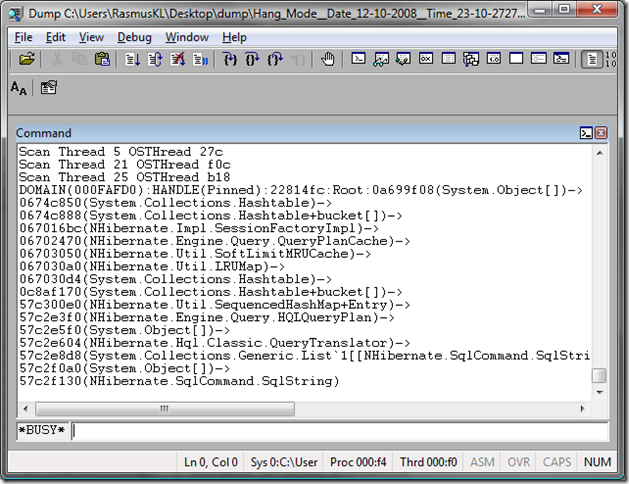The height and width of the screenshot is (484, 629).
Task: Toggle Source Mode Off (binary) button
Action: [611, 59]
